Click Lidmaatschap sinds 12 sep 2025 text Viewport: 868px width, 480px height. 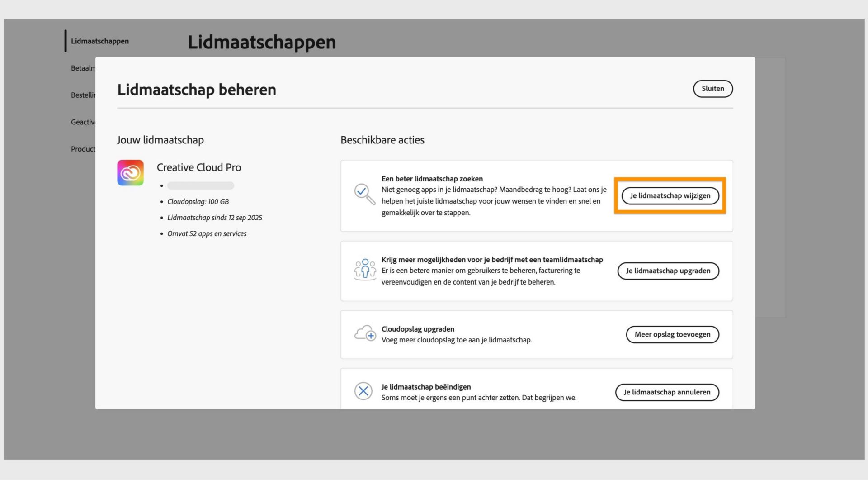215,218
